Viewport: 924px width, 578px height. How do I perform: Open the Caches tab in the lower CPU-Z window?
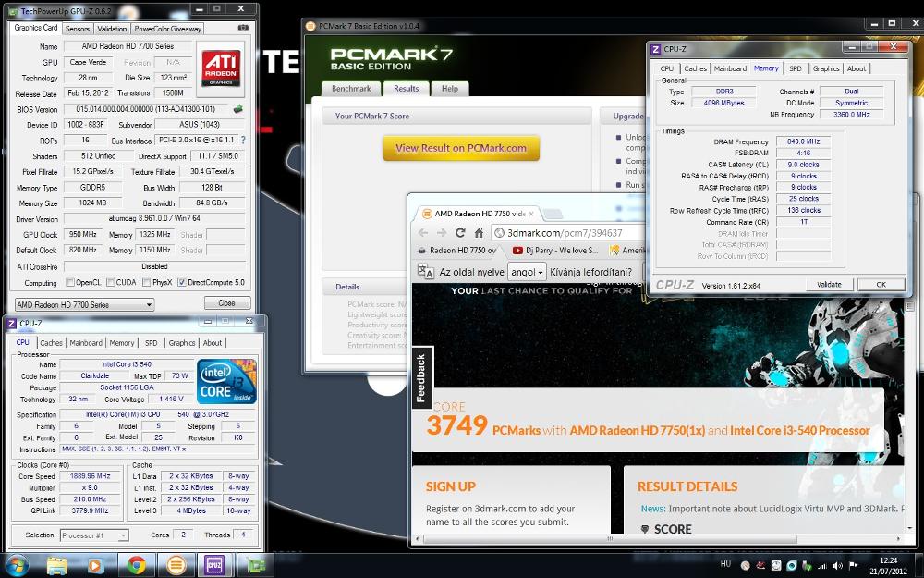coord(51,343)
